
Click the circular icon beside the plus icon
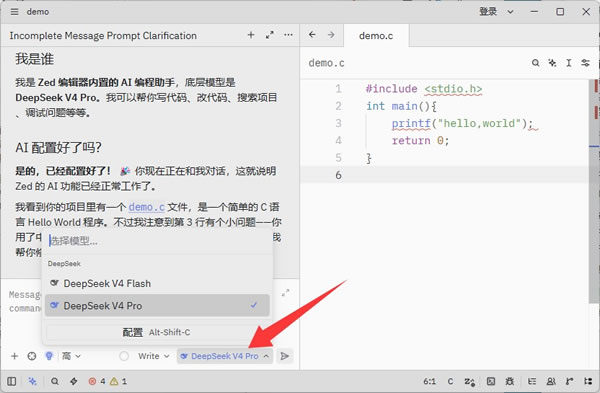click(32, 356)
